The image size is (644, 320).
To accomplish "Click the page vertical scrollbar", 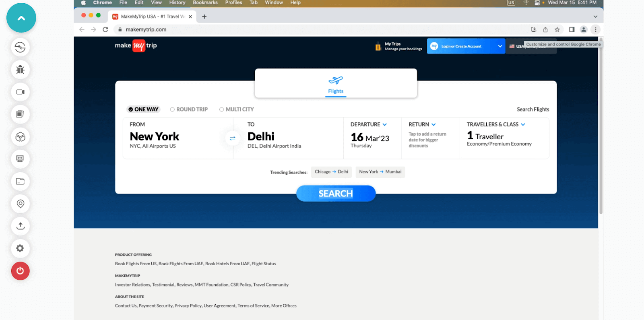I will [601, 126].
